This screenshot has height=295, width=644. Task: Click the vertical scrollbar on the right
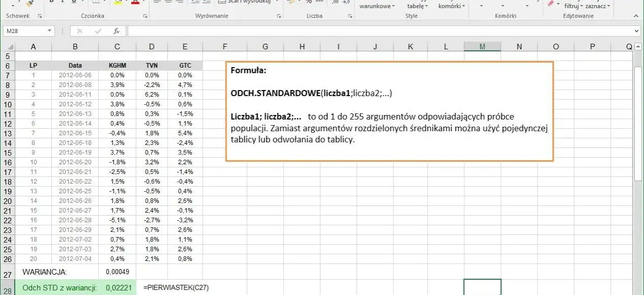click(x=638, y=122)
